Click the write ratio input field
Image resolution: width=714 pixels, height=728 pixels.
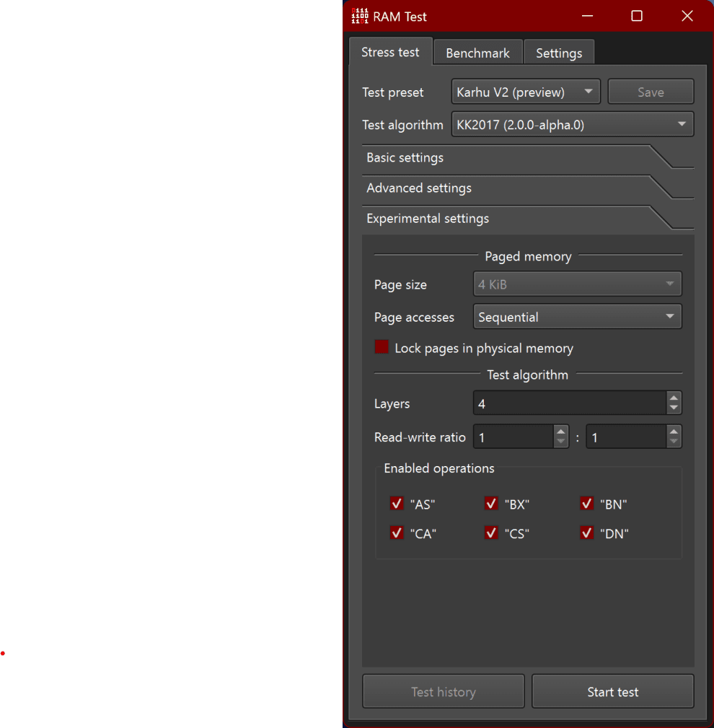coord(626,437)
